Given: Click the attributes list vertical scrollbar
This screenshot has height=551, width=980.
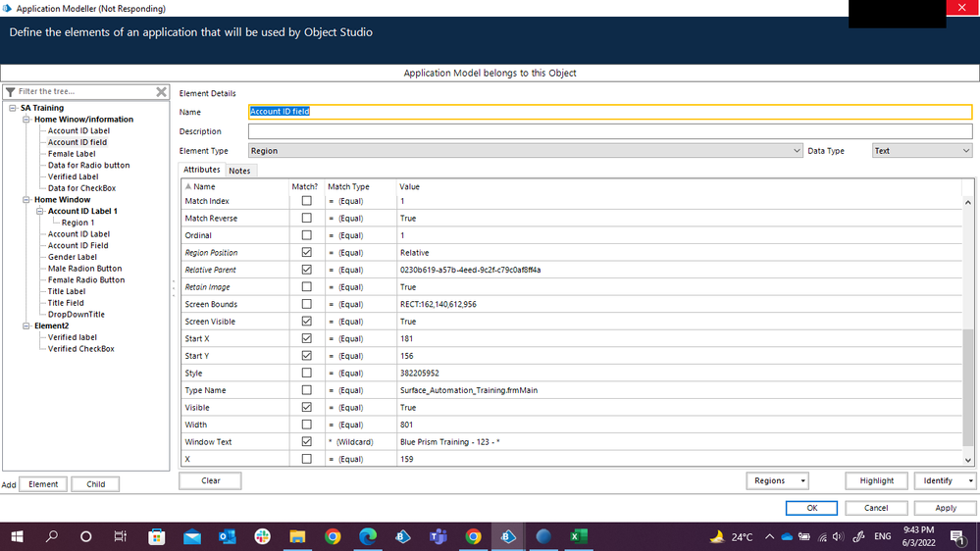Looking at the screenshot, I should [x=969, y=392].
